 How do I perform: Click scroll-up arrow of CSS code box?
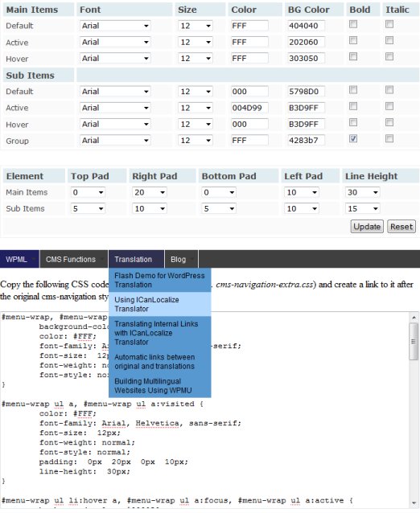point(414,318)
